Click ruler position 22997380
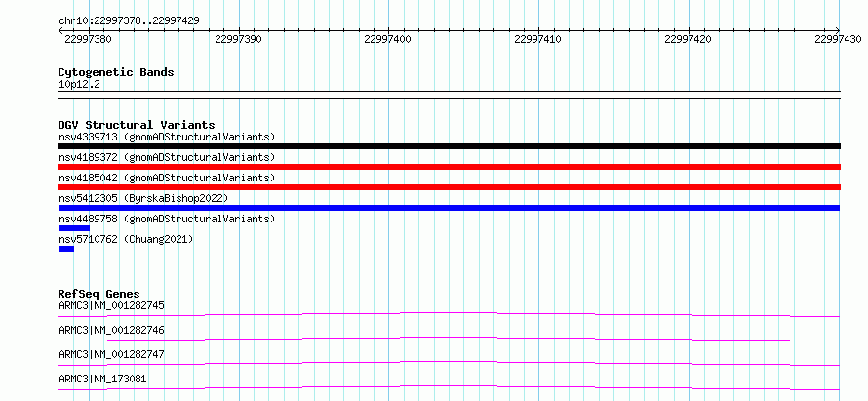 88,39
